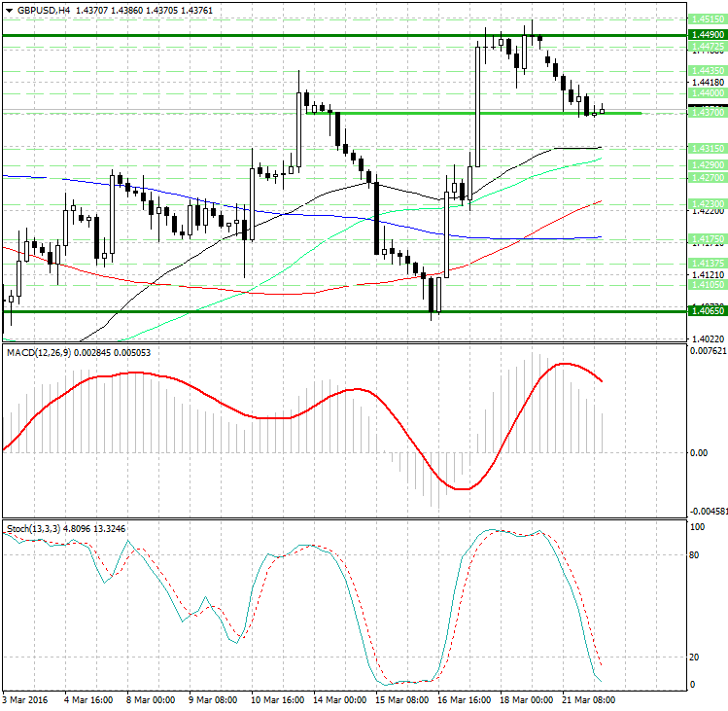The width and height of the screenshot is (728, 711).
Task: Click the 20 level on Stochastic scale
Action: (x=695, y=657)
